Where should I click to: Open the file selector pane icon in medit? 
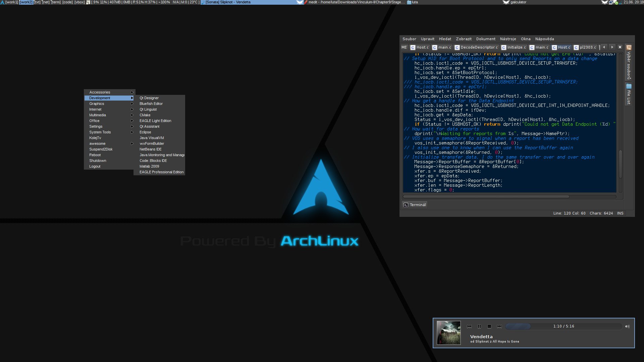(x=629, y=47)
